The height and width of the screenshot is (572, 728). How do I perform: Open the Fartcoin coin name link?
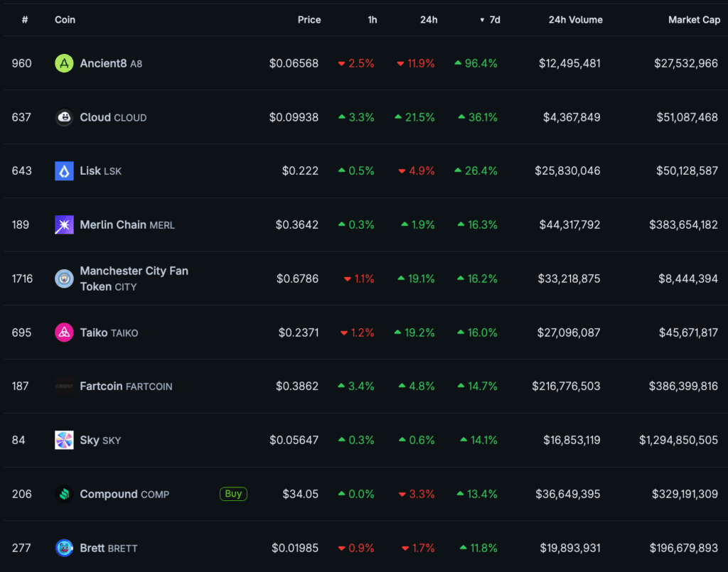point(101,387)
